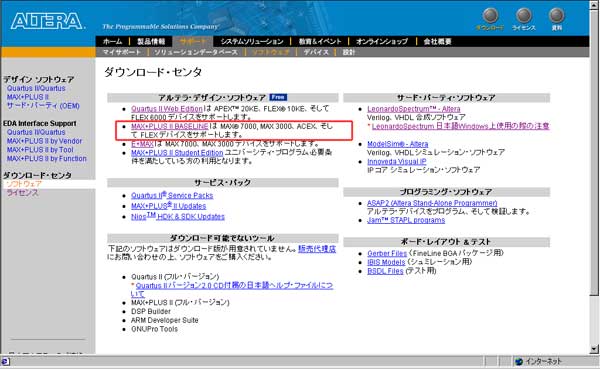This screenshot has width=600, height=369.
Task: Open the システムソリューション menu item
Action: click(x=252, y=41)
